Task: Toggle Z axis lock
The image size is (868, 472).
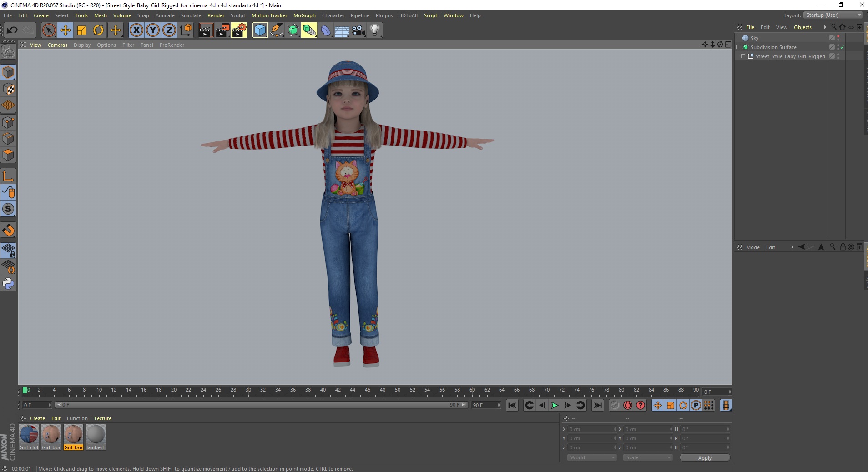Action: coord(169,30)
